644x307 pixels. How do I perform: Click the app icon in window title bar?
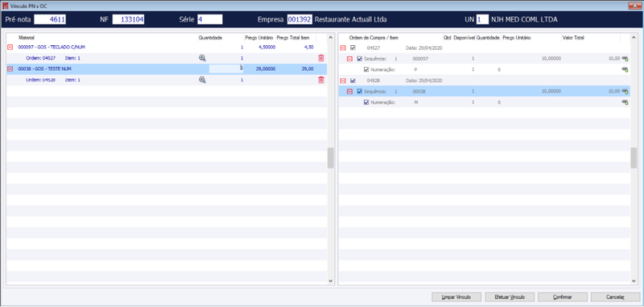click(x=6, y=6)
